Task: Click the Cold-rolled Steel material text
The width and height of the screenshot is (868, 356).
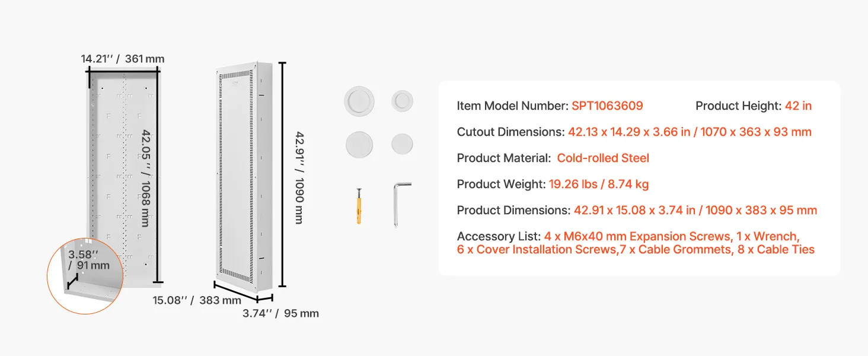Action: click(603, 158)
